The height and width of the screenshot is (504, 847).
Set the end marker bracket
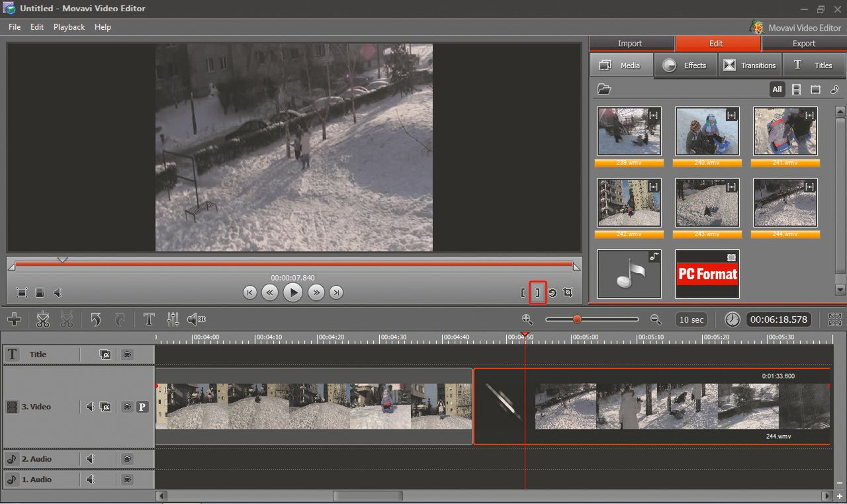point(537,292)
